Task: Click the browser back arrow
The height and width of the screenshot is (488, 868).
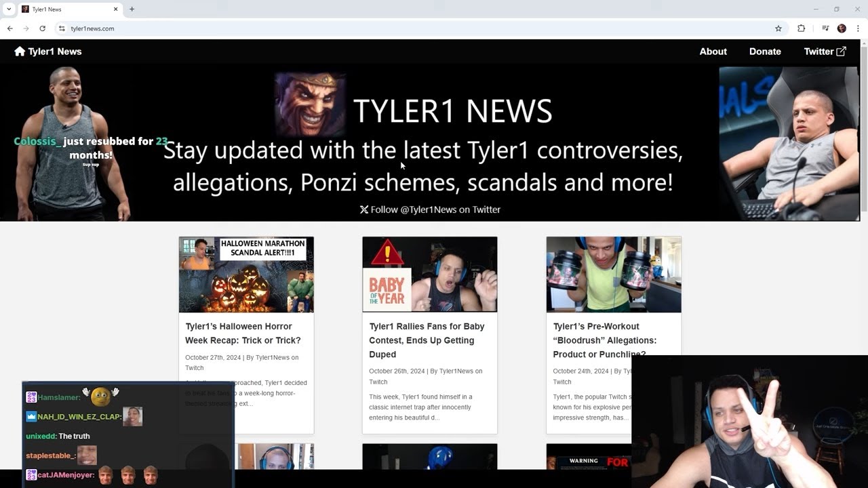Action: pos(9,28)
